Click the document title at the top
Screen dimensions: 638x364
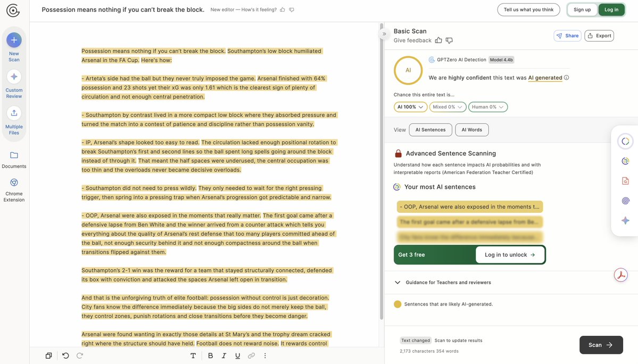tap(123, 10)
